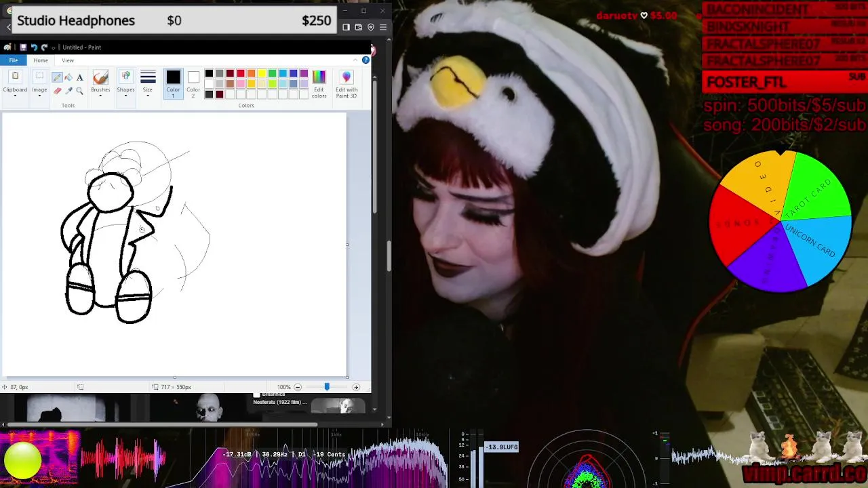Click the Untitled - Paint window title
868x488 pixels.
[x=81, y=47]
